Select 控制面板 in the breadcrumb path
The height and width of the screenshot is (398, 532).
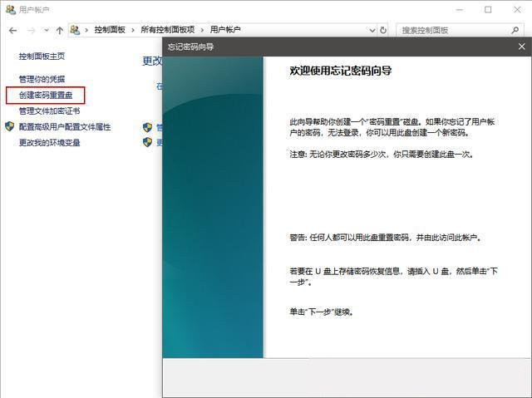tap(110, 30)
